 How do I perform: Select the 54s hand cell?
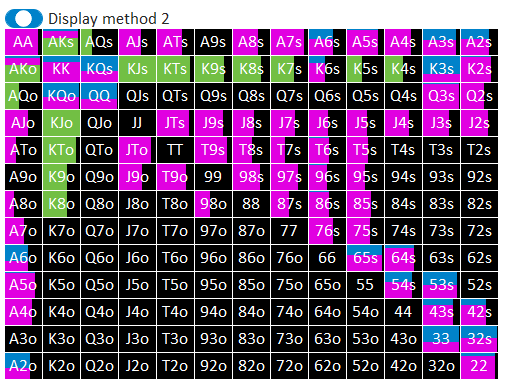(403, 285)
